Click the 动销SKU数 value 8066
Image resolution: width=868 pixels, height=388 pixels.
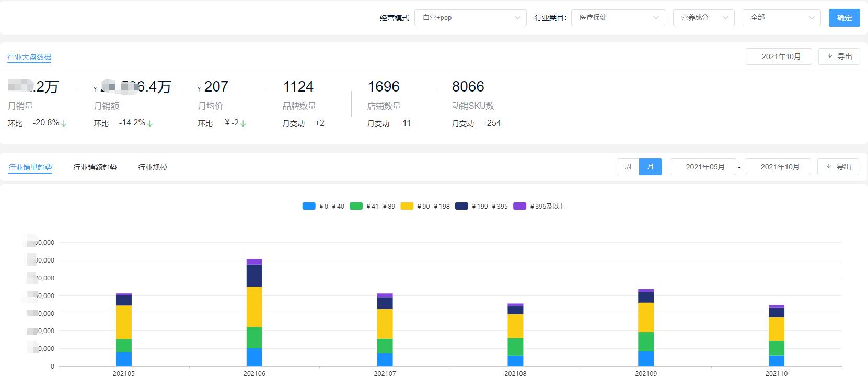[x=468, y=87]
